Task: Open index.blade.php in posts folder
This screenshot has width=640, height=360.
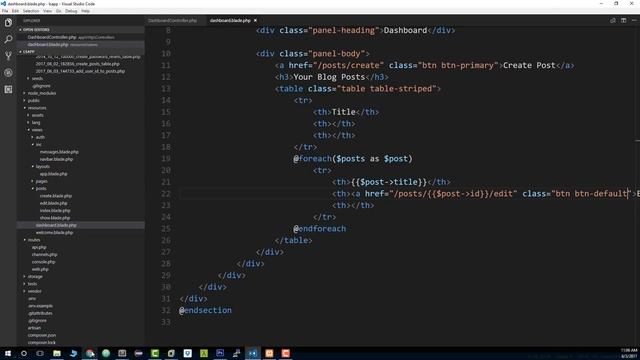Action: (55, 211)
